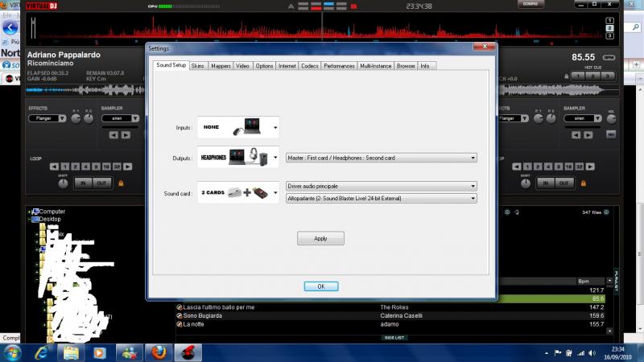
Task: Switch to the Skins tab
Action: [x=197, y=66]
